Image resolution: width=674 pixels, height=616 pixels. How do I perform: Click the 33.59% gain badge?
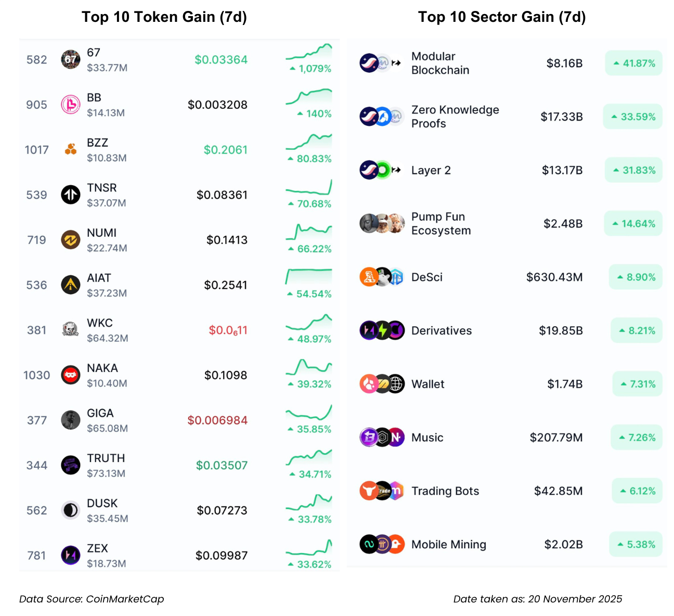coord(632,117)
